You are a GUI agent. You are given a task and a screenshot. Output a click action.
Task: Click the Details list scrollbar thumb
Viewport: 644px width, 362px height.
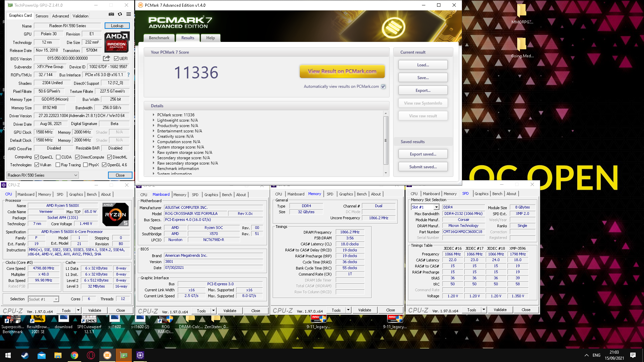tap(386, 140)
